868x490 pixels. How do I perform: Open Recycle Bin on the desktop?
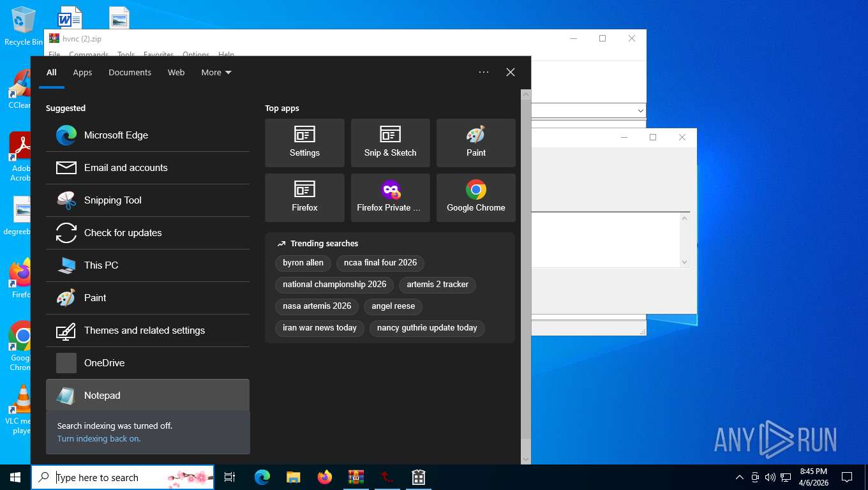click(x=23, y=27)
